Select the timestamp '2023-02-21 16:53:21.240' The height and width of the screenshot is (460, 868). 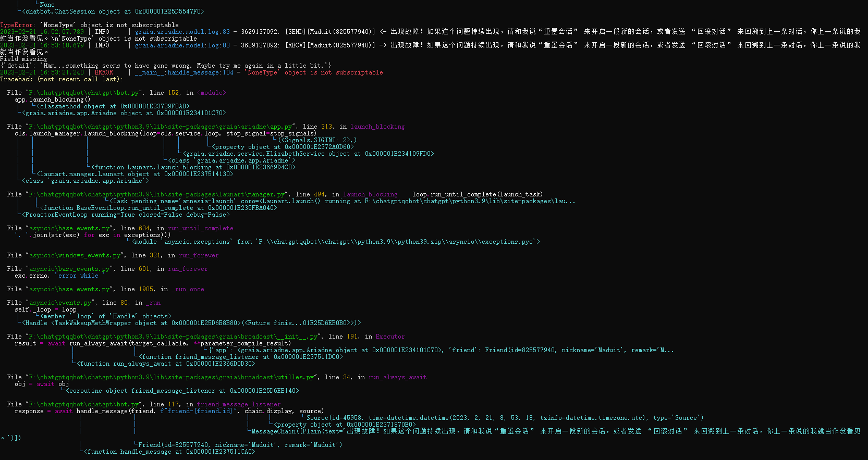42,72
